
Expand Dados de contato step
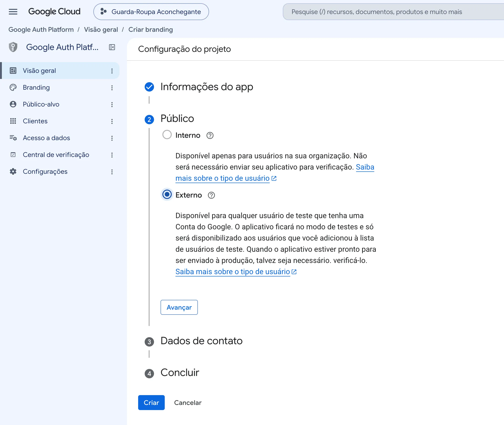click(201, 341)
